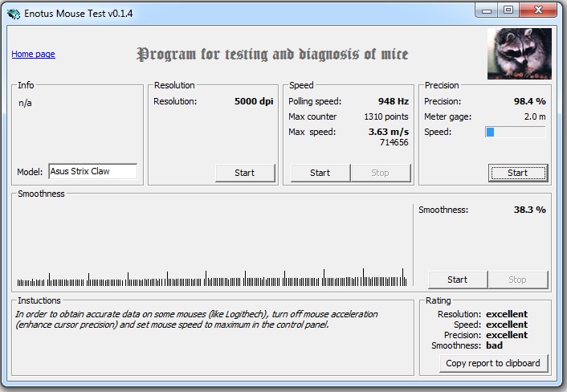Image resolution: width=567 pixels, height=392 pixels.
Task: Click the n/a text in Info
Action: pos(25,104)
